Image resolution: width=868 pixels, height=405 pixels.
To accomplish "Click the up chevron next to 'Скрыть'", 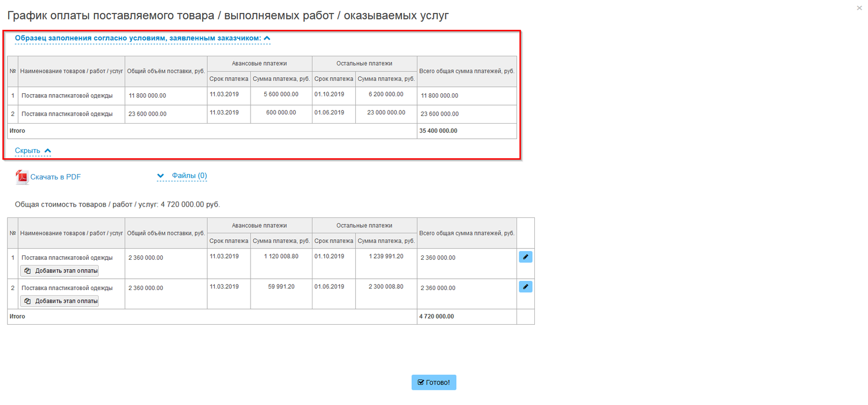I will (48, 151).
